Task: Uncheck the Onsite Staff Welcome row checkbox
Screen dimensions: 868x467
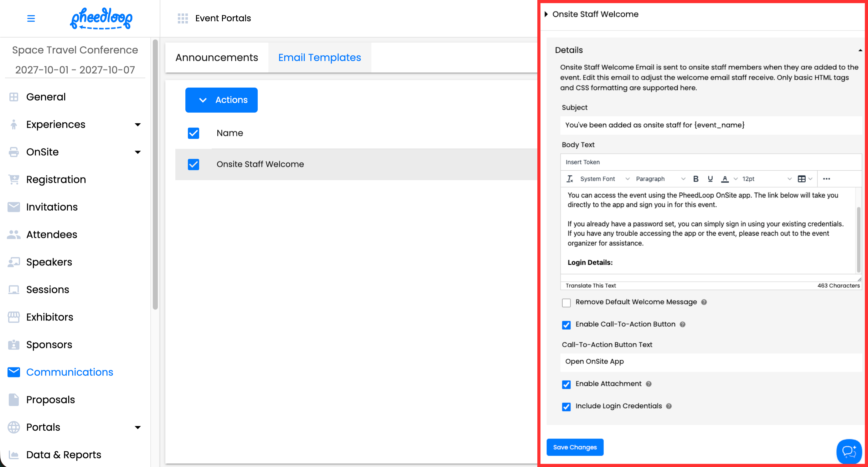Action: click(194, 164)
